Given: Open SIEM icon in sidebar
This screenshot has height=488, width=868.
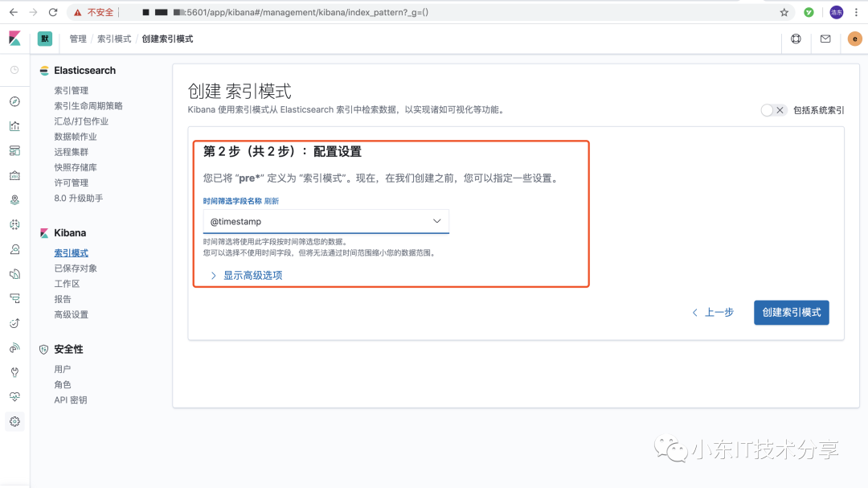Looking at the screenshot, I should 15,348.
